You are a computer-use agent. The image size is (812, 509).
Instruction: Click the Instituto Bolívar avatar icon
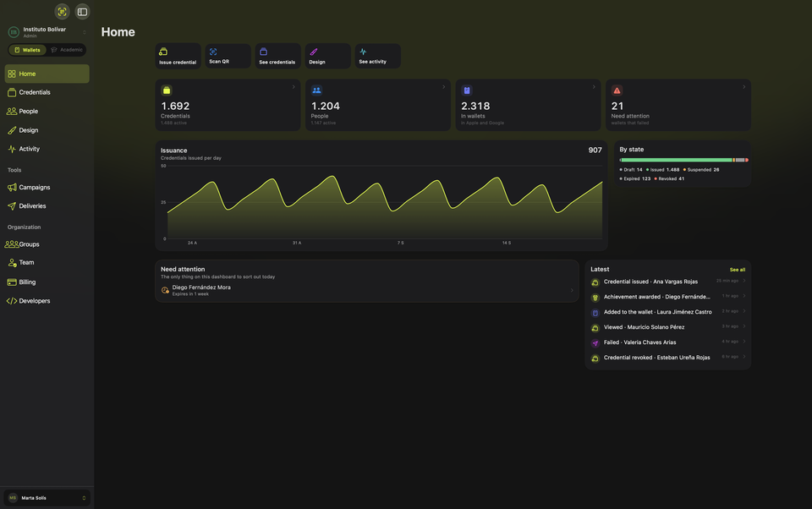(14, 32)
